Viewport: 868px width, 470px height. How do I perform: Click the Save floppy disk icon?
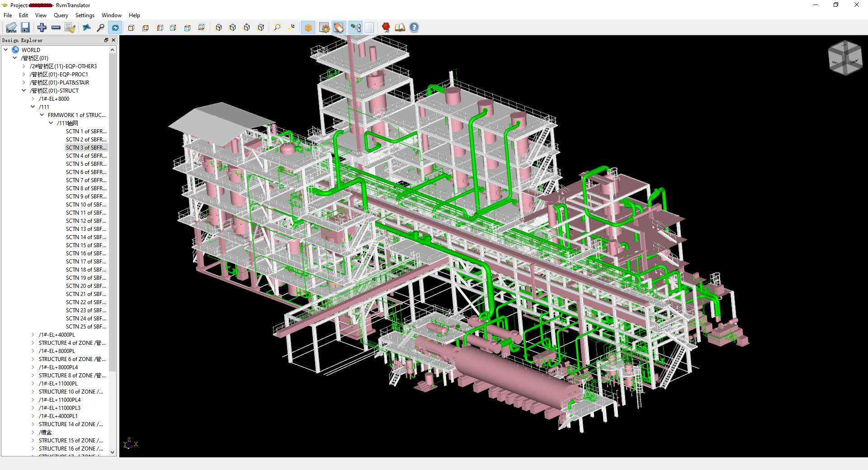tap(25, 28)
